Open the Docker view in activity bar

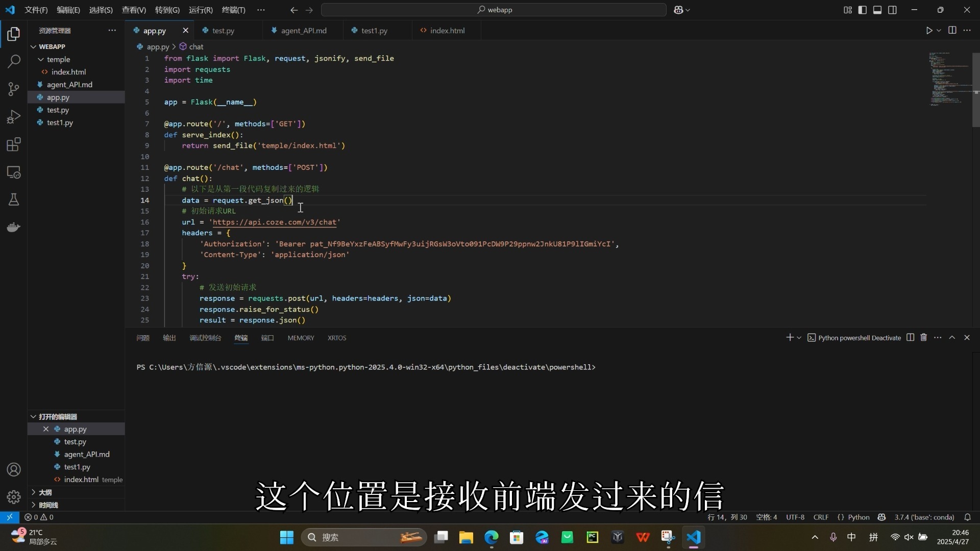(x=14, y=227)
